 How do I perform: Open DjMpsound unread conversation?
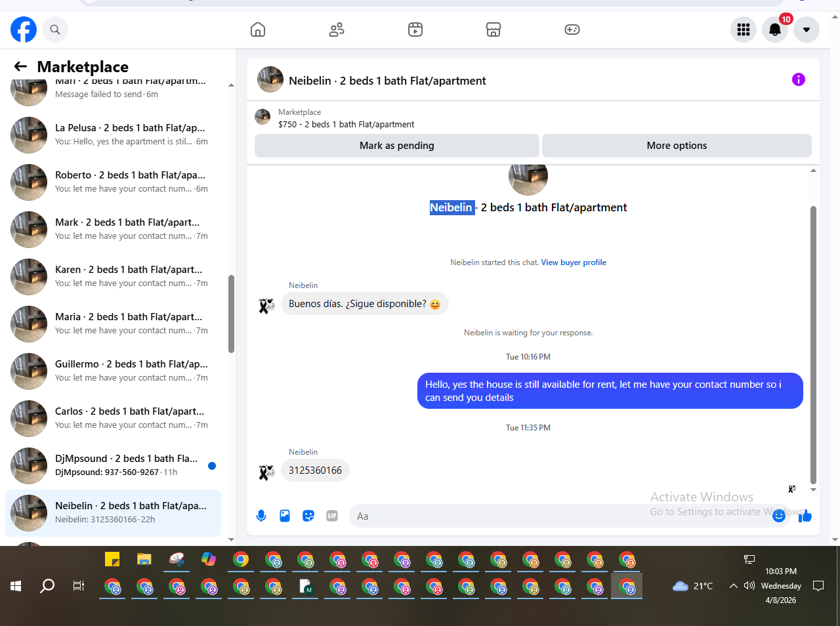[113, 465]
